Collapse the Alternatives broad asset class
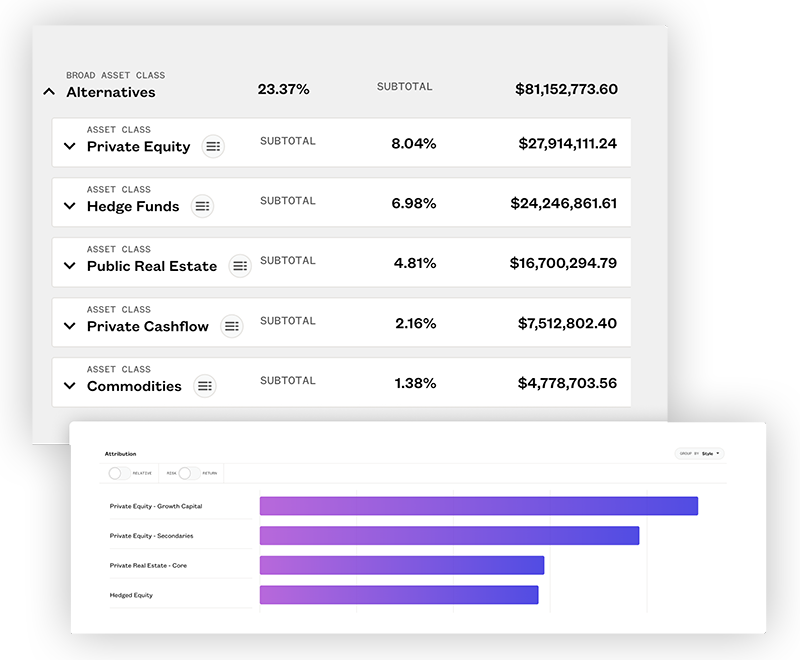Screen dimensions: 800x660 [x=48, y=92]
